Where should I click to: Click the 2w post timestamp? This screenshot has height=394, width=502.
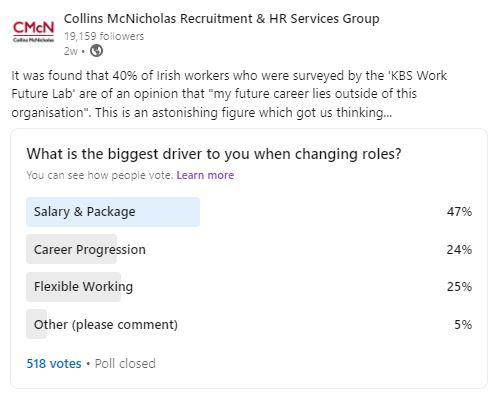coord(71,51)
